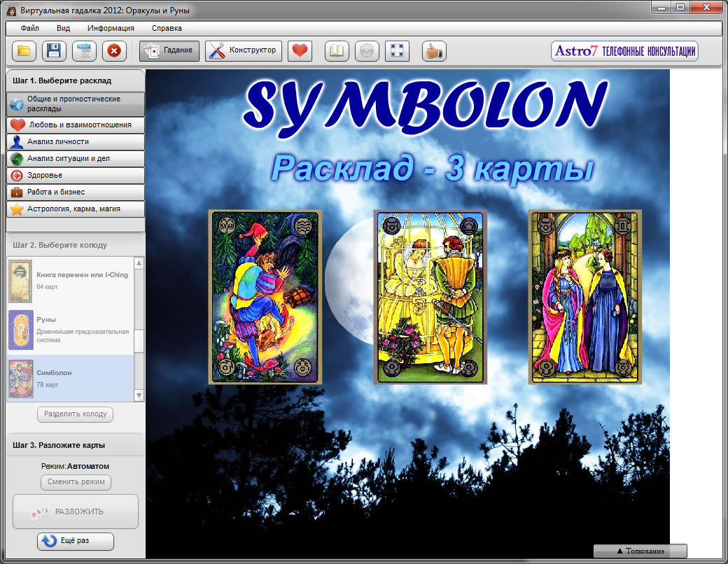Screen dimensions: 728x564
Task: Click the jester dancing by fire card
Action: (x=265, y=297)
